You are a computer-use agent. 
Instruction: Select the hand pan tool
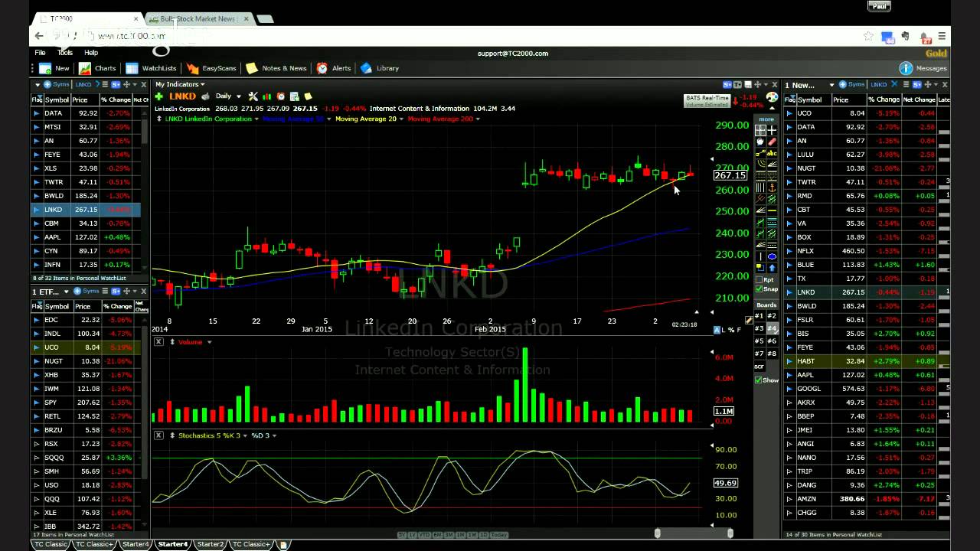pyautogui.click(x=760, y=142)
